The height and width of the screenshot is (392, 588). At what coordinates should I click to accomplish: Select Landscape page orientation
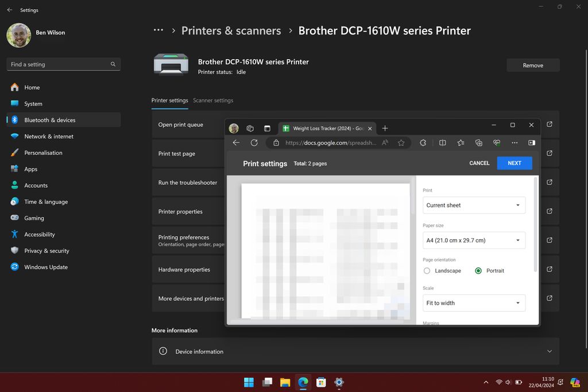427,270
